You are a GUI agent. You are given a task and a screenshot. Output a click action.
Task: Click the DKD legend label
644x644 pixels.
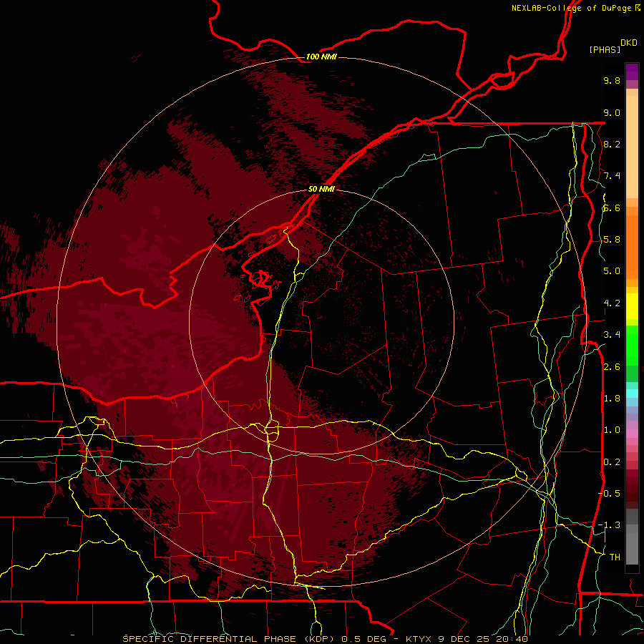tap(629, 43)
